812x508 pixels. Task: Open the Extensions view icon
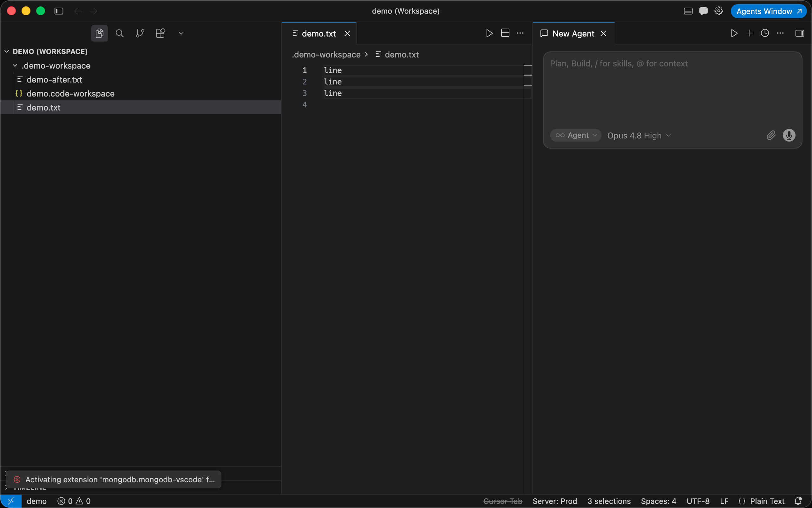click(x=160, y=33)
